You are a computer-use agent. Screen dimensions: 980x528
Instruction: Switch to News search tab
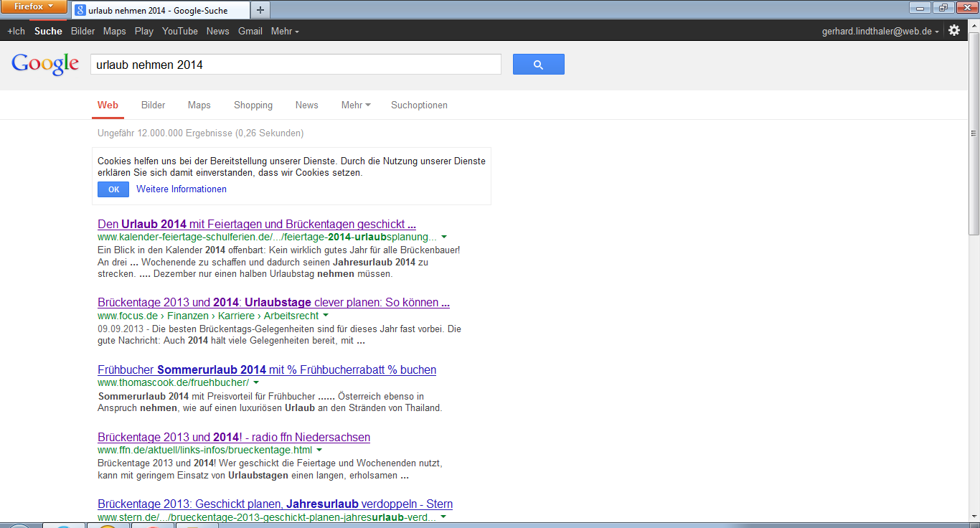click(306, 105)
